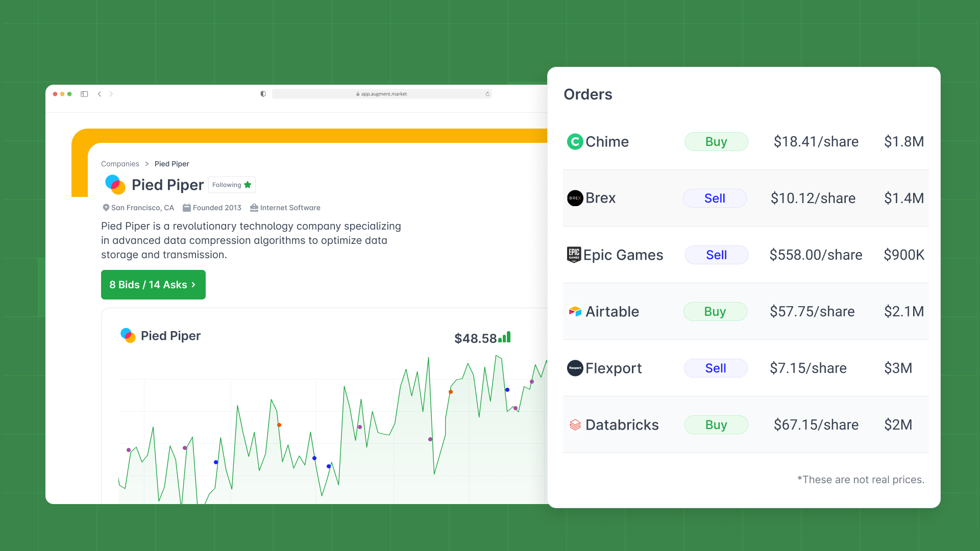Screen dimensions: 980x551
Task: Click the Pied Piper logo beside the company name
Action: pos(115,185)
